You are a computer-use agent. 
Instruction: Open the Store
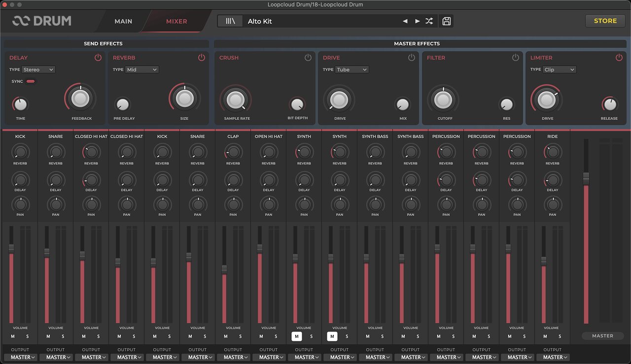(x=605, y=21)
